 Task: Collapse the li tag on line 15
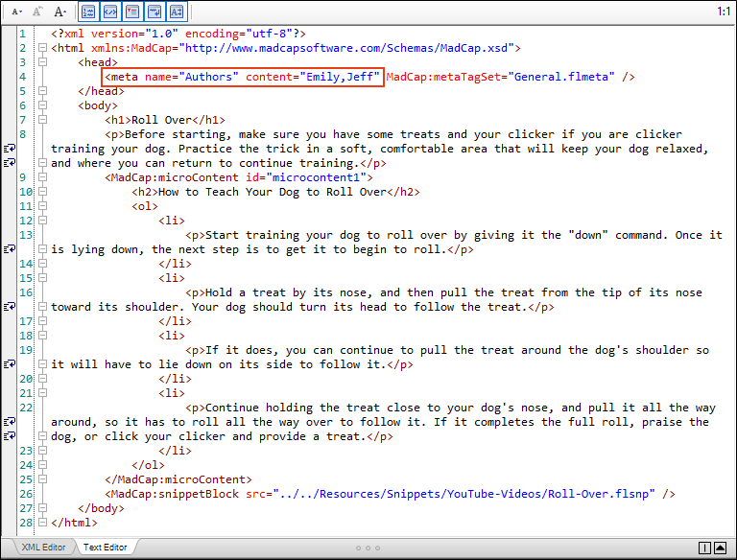pos(43,278)
